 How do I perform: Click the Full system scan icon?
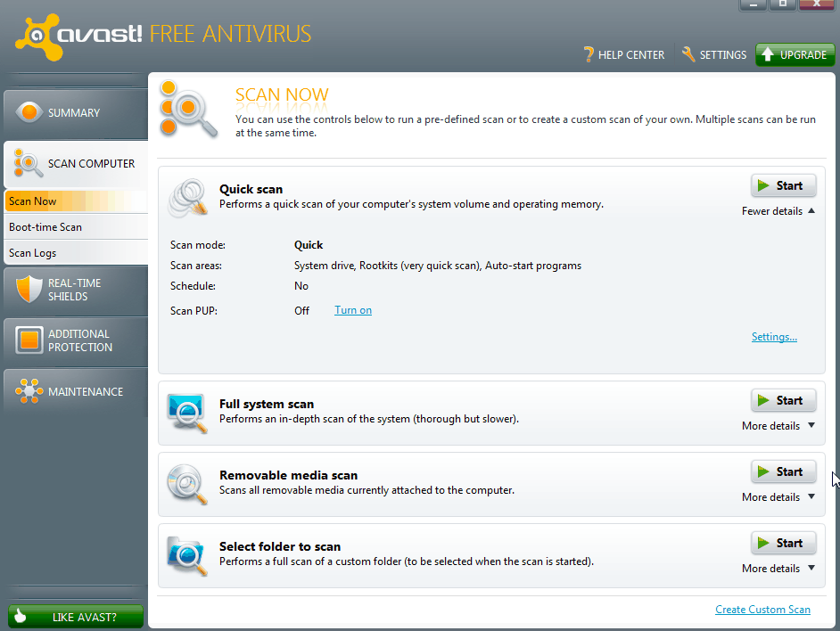(187, 412)
